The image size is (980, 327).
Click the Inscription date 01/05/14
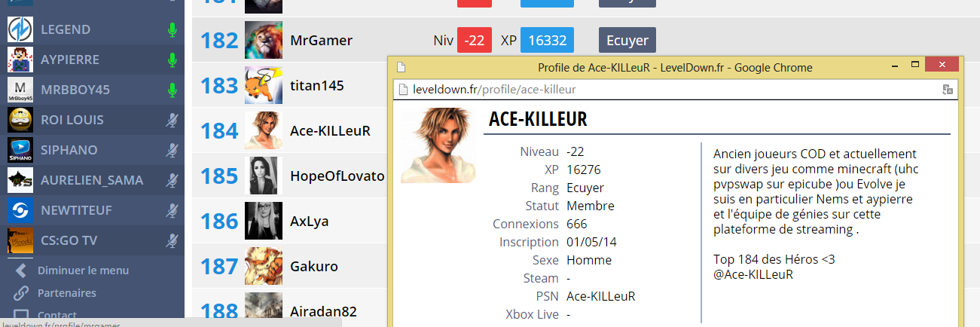(591, 242)
